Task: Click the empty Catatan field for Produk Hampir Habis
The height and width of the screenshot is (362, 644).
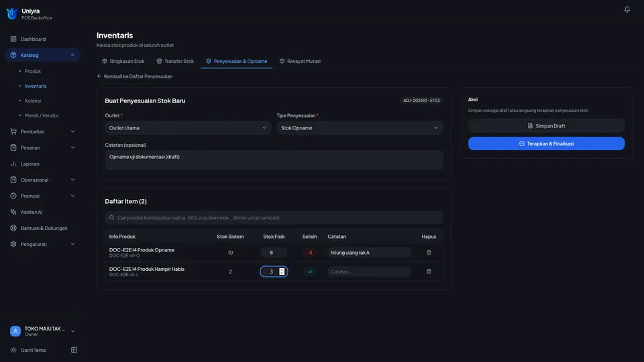Action: point(369,271)
